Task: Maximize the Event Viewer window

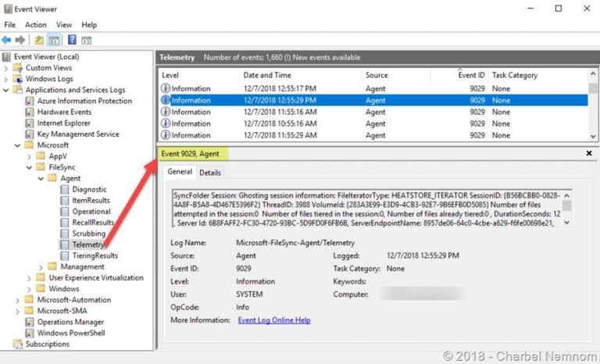Action: (559, 9)
